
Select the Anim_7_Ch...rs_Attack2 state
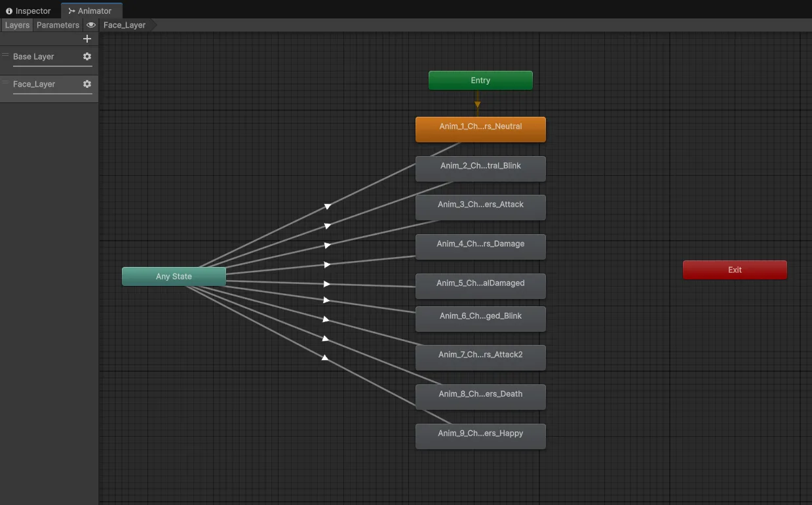pyautogui.click(x=480, y=357)
